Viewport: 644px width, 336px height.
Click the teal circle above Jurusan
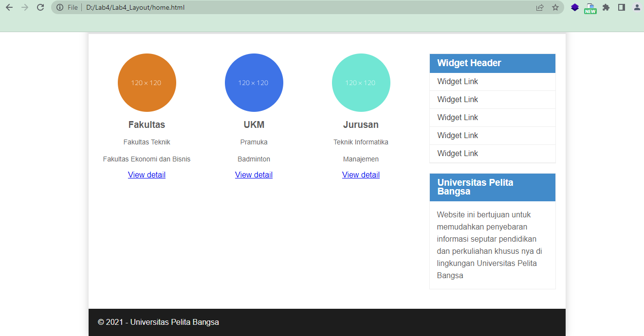pyautogui.click(x=361, y=83)
